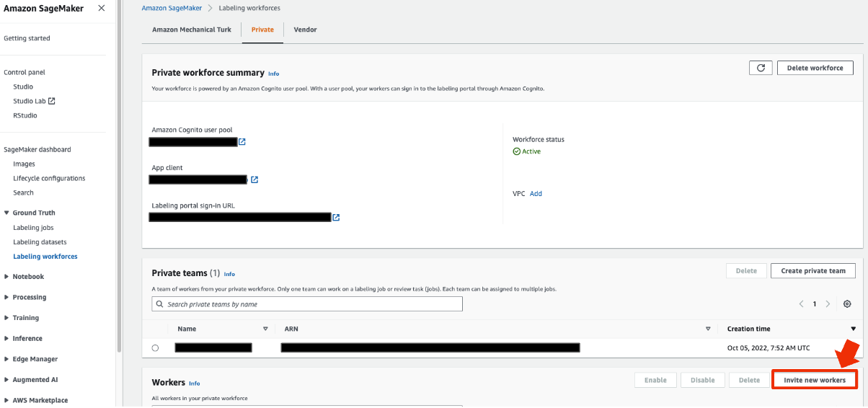Image resolution: width=868 pixels, height=408 pixels.
Task: Click the sidebar vertical scrollbar
Action: point(119,177)
